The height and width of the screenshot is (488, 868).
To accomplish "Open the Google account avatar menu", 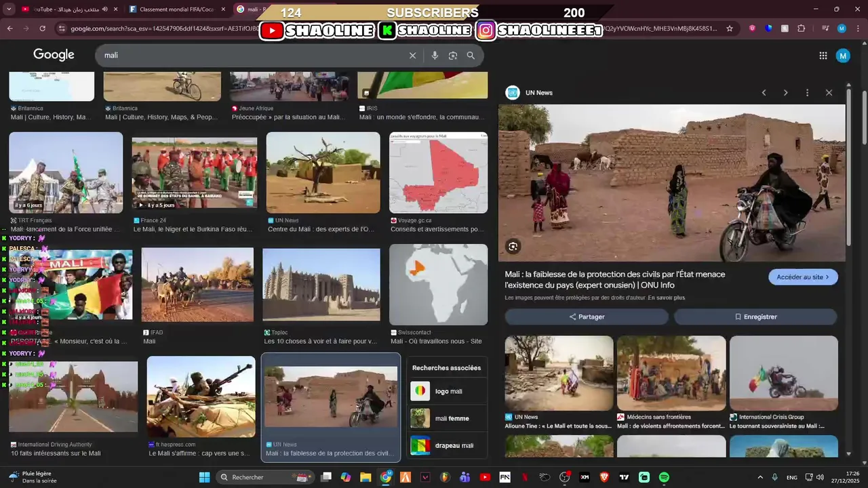I will coord(843,56).
